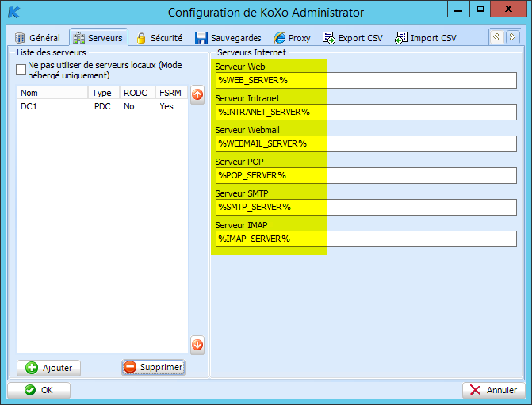Screen dimensions: 532x405
Task: Click the Serveur Intranet input field
Action: tap(366, 112)
